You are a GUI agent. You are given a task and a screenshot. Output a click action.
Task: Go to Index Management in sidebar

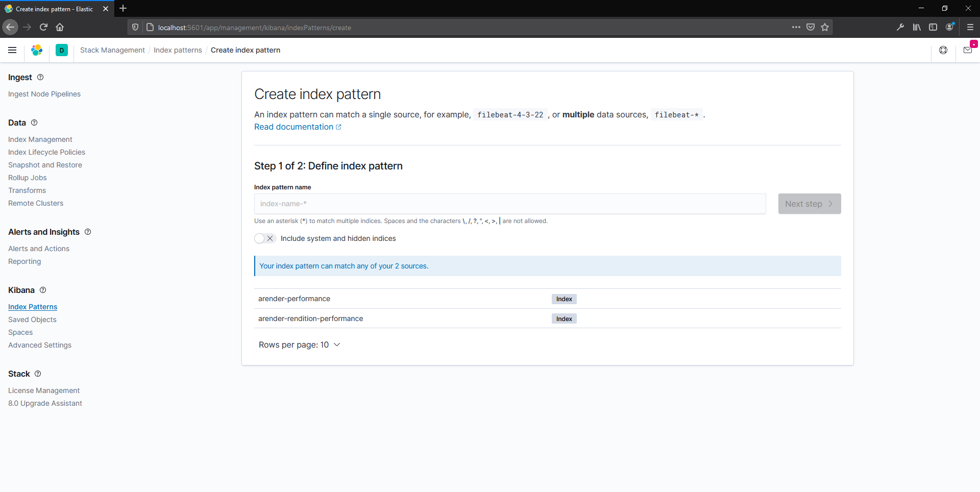40,139
